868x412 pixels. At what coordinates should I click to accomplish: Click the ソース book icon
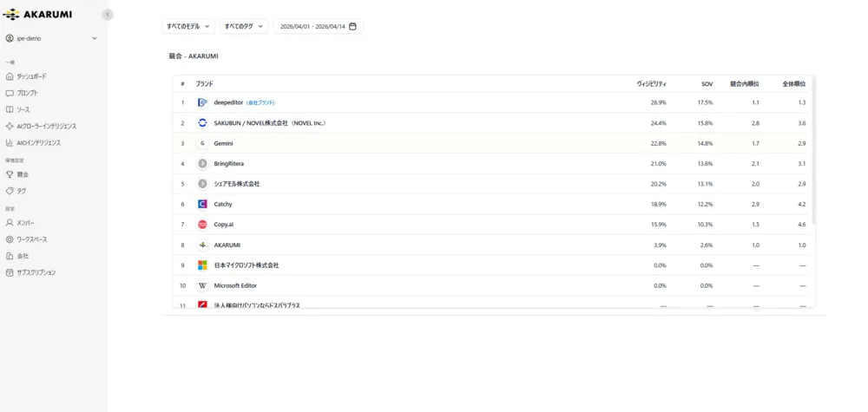click(x=10, y=109)
